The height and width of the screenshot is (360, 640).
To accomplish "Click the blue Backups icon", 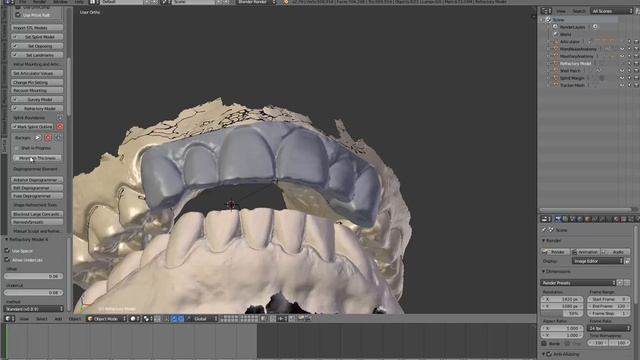I will 58,138.
